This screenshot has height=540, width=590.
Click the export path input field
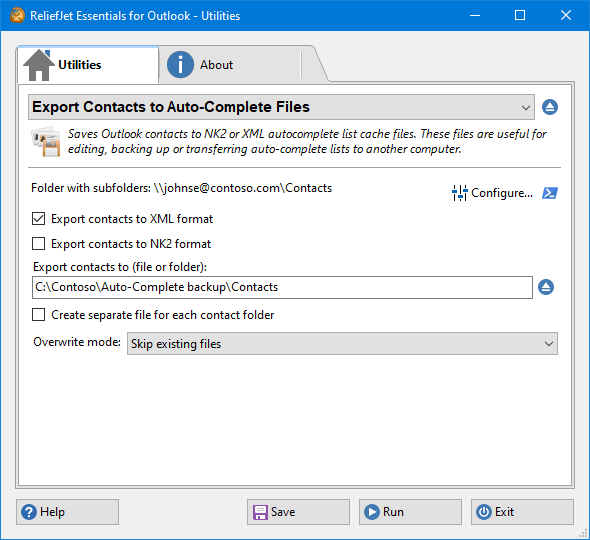[x=282, y=287]
